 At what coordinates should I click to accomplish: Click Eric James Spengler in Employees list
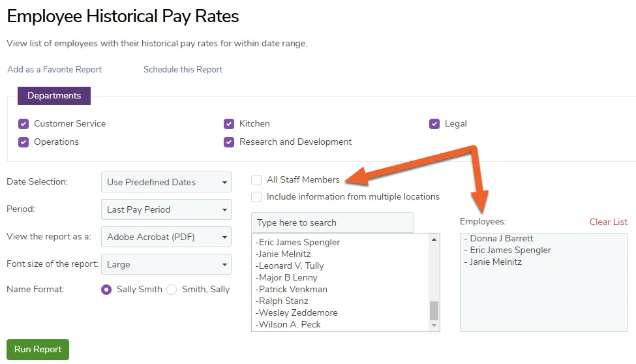(x=507, y=250)
